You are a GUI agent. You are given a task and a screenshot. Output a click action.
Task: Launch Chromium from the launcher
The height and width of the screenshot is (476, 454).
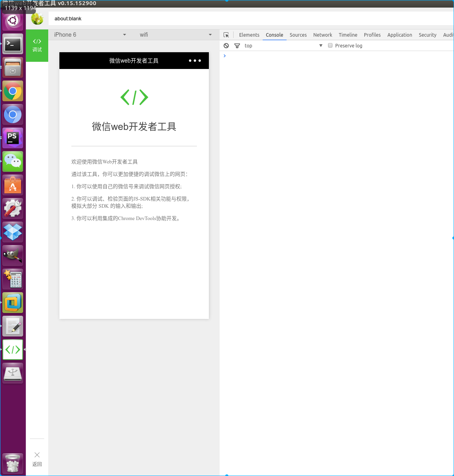pos(13,115)
